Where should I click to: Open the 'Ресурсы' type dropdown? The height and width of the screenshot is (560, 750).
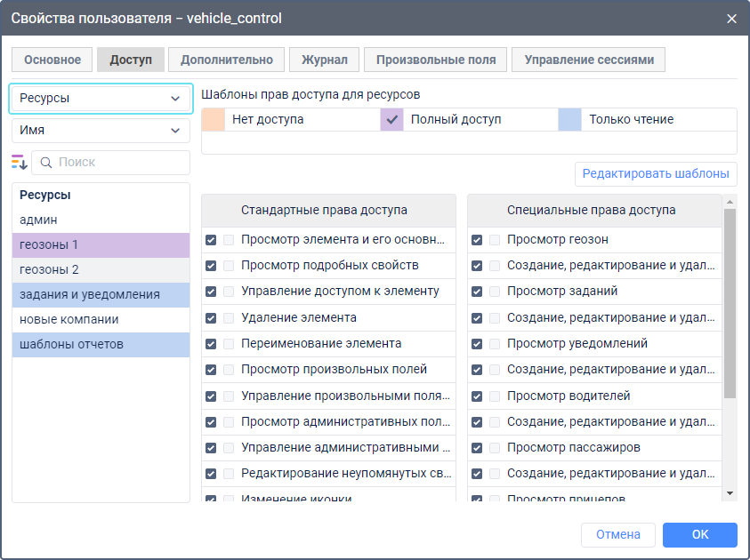[101, 99]
